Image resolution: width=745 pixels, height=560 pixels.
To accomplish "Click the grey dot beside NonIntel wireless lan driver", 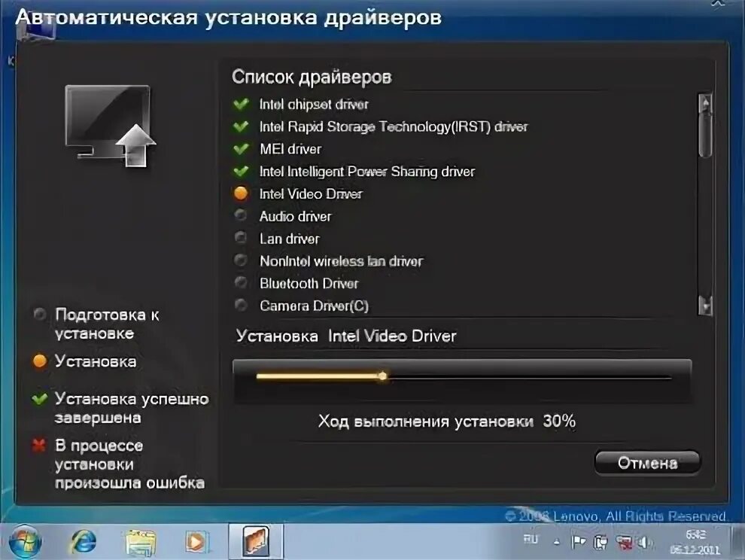I will tap(241, 260).
